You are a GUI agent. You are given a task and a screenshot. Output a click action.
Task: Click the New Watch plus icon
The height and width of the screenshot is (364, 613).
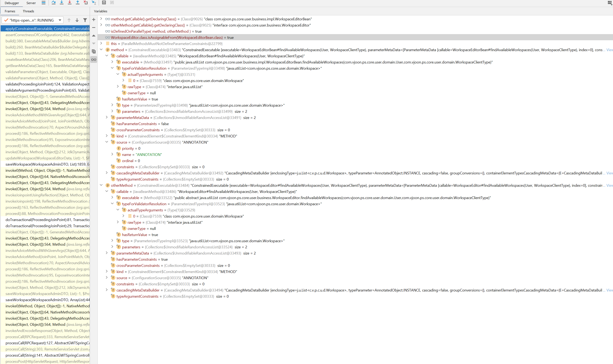click(x=94, y=20)
